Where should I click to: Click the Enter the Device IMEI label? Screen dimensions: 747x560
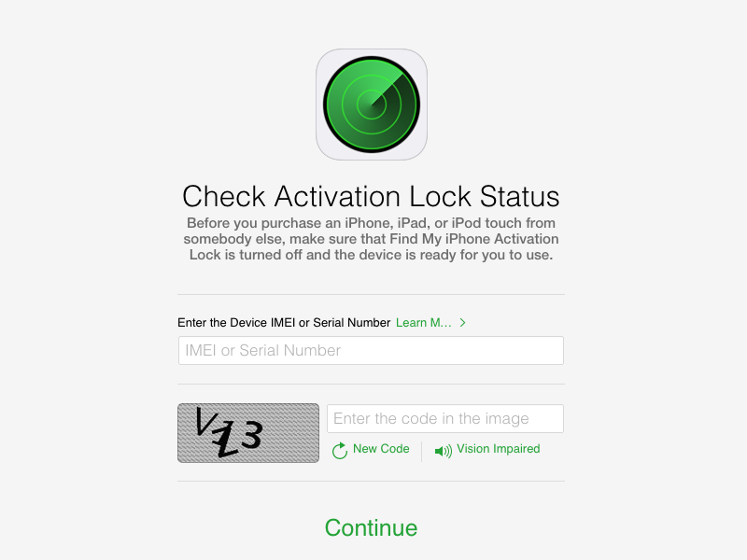coord(284,322)
